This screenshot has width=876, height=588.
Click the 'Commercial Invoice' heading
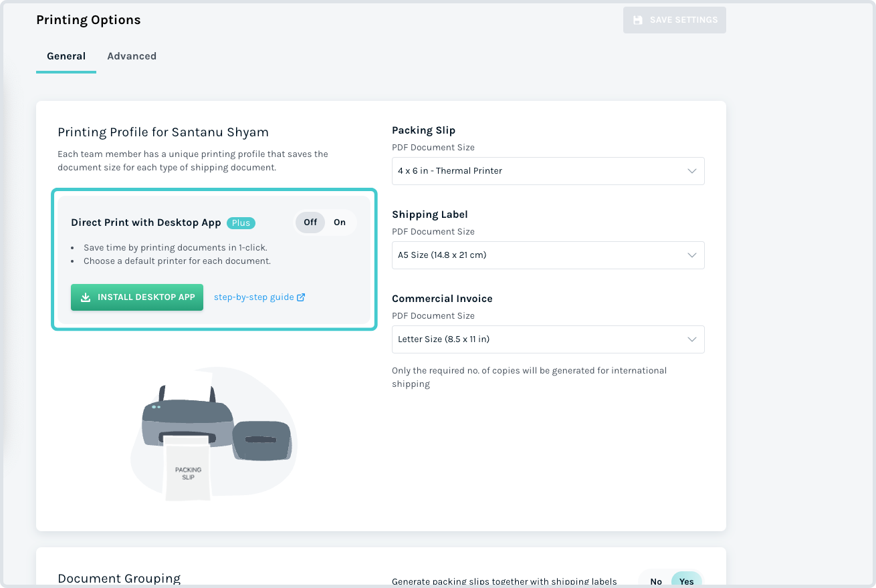[x=442, y=299]
